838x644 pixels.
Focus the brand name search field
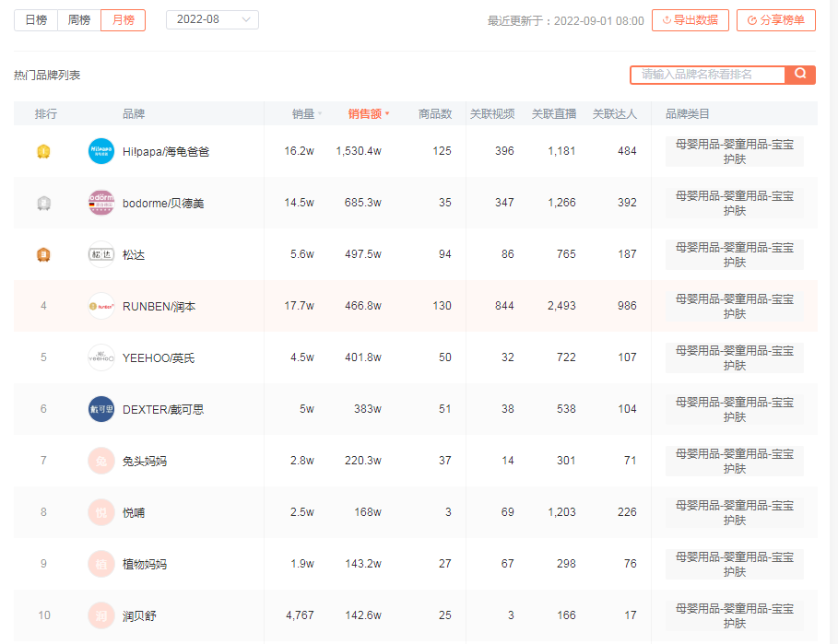pos(708,74)
